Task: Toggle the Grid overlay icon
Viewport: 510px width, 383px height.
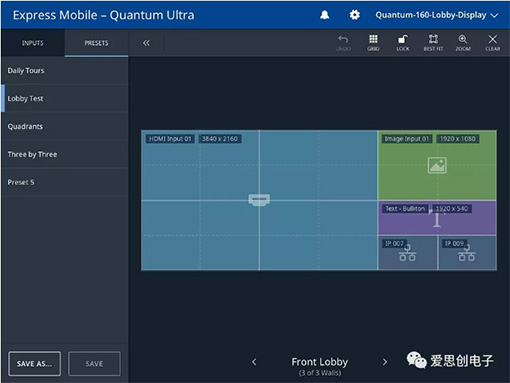Action: coord(373,43)
